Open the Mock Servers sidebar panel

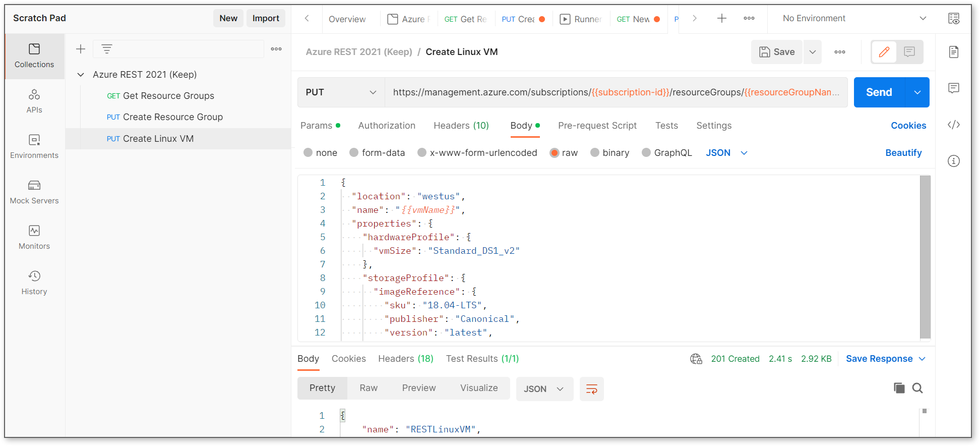(34, 192)
